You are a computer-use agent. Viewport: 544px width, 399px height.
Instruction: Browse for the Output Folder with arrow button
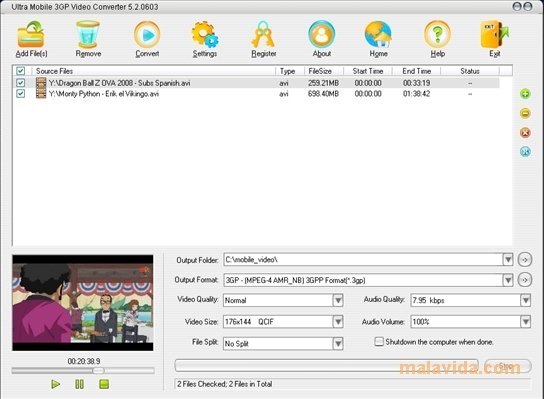pyautogui.click(x=525, y=260)
